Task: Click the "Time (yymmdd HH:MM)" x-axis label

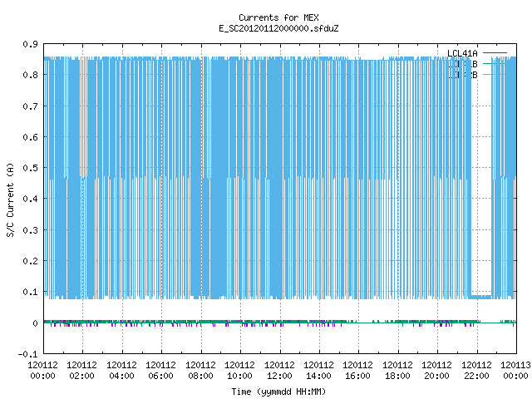Action: pyautogui.click(x=278, y=392)
